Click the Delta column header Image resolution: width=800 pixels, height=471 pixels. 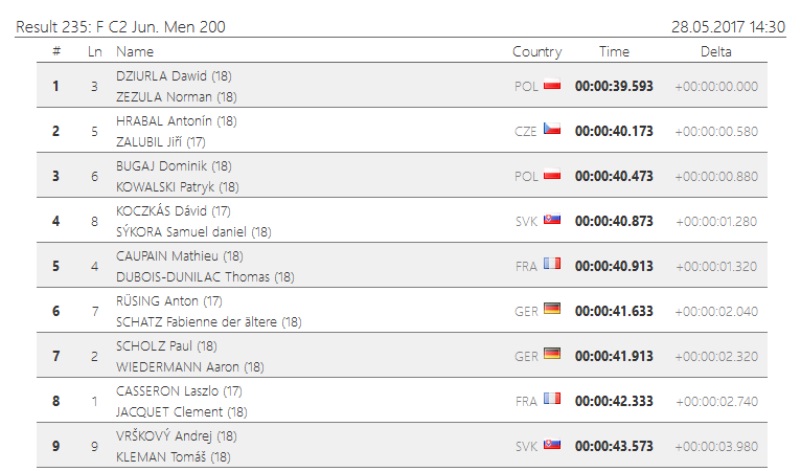pos(716,51)
